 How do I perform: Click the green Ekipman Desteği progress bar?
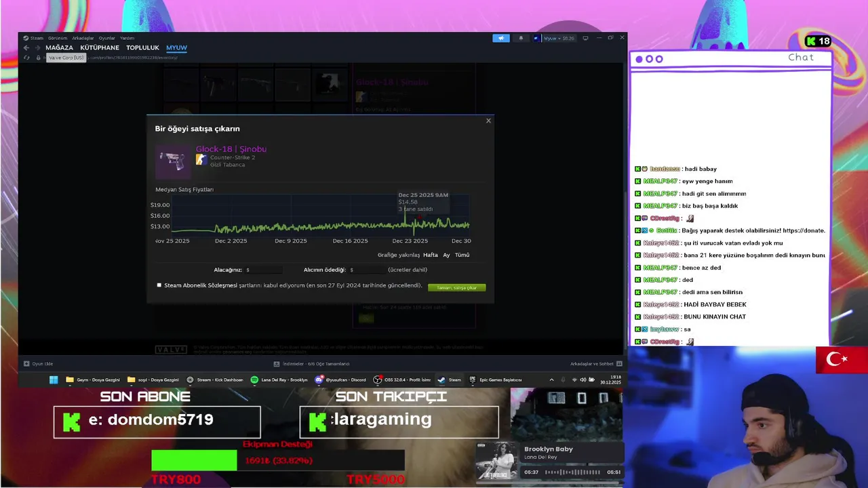194,460
